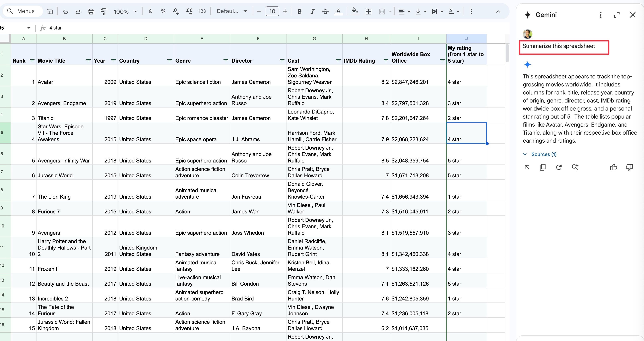Viewport: 644px width, 341px height.
Task: Open the zoom level dropdown
Action: point(125,11)
